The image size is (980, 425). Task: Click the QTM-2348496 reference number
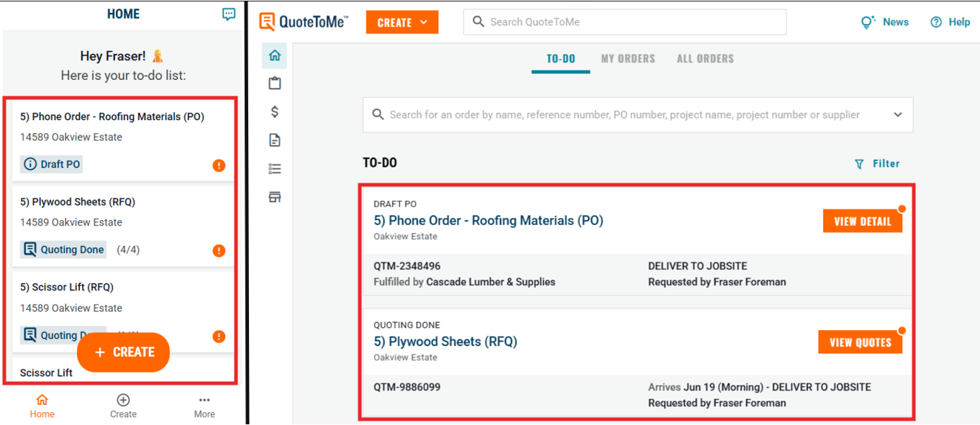(407, 266)
